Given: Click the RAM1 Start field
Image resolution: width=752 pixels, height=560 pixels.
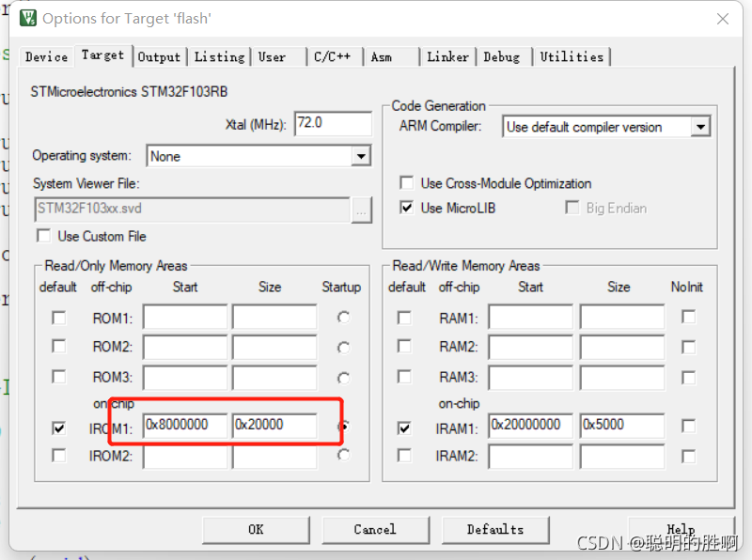Looking at the screenshot, I should [531, 317].
